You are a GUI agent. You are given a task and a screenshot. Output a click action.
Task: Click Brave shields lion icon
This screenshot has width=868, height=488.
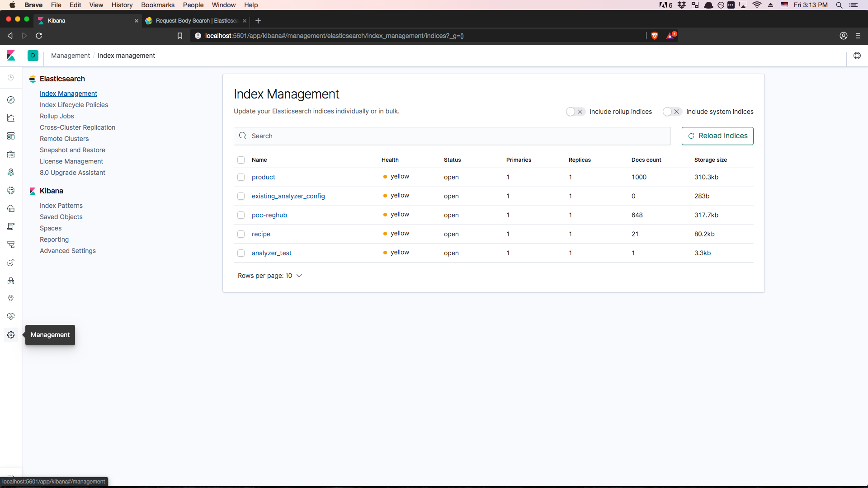pos(654,36)
